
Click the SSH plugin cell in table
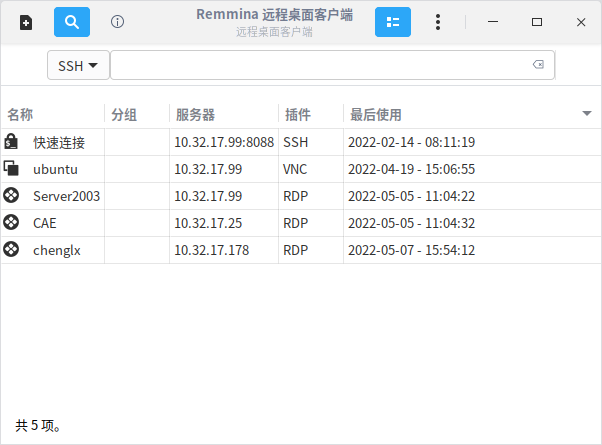pyautogui.click(x=296, y=142)
